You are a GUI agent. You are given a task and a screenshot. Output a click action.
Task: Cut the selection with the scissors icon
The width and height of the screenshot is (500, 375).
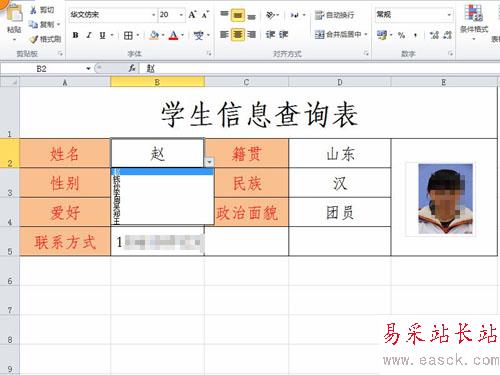click(x=33, y=10)
